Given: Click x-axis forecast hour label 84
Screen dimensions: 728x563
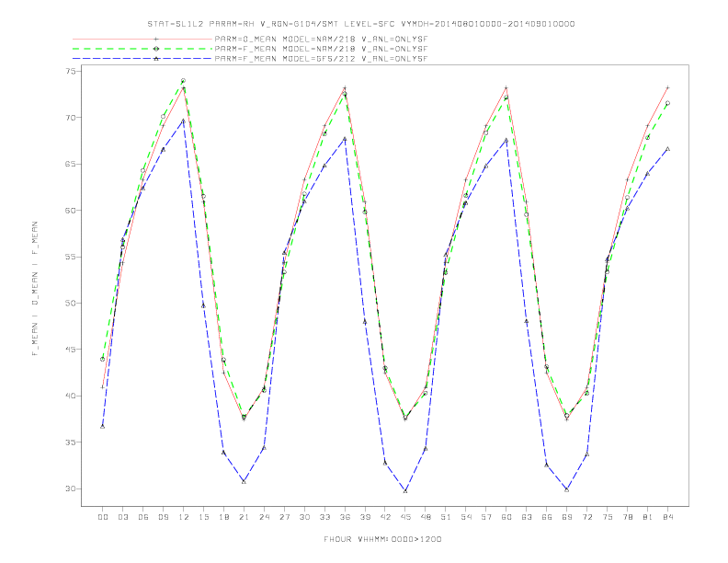Looking at the screenshot, I should 668,517.
